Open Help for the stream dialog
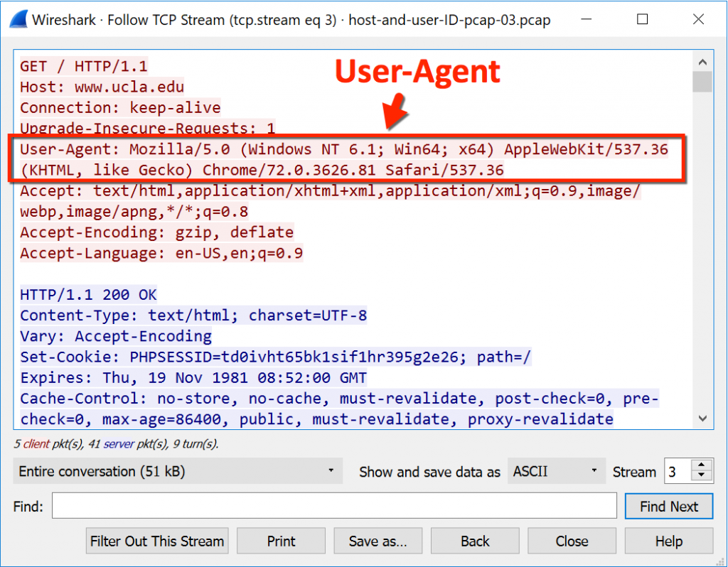The image size is (728, 567). point(668,541)
